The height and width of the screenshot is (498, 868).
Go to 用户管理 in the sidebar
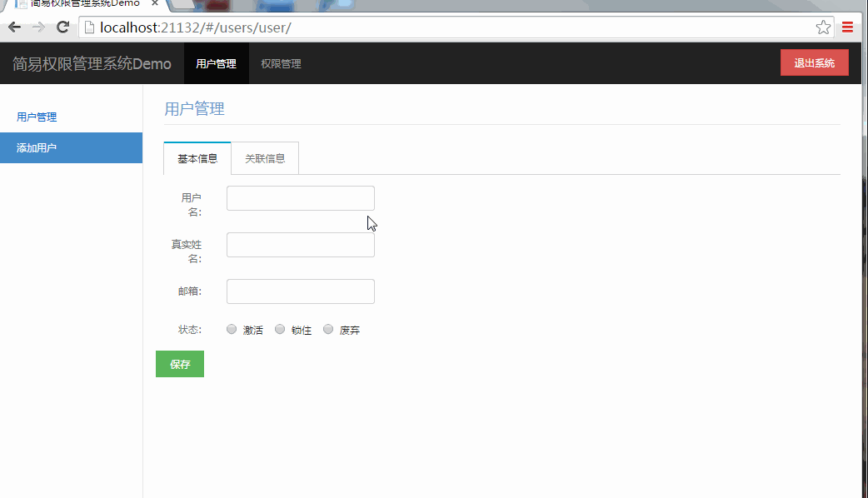(x=37, y=117)
